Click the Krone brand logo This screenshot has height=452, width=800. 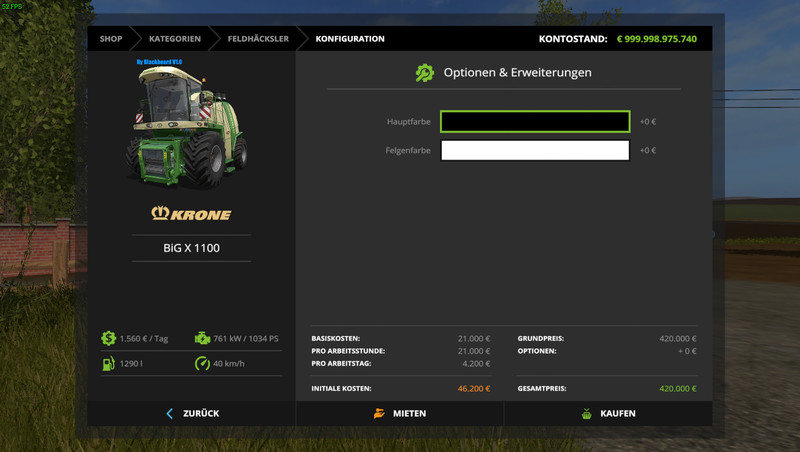point(191,213)
